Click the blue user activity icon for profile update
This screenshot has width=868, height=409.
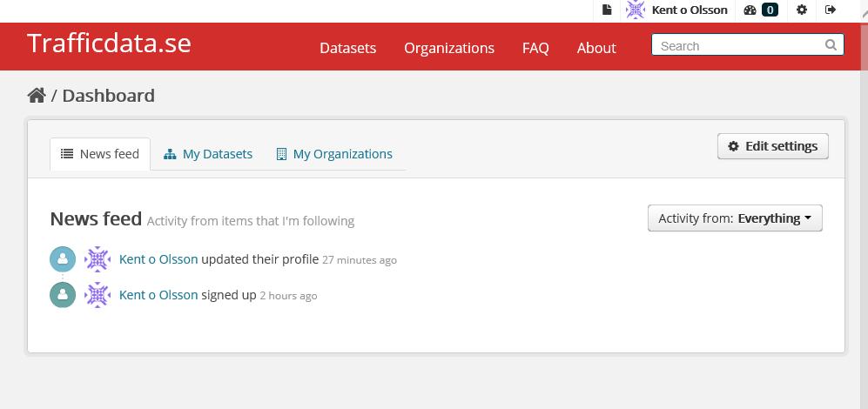coord(63,259)
